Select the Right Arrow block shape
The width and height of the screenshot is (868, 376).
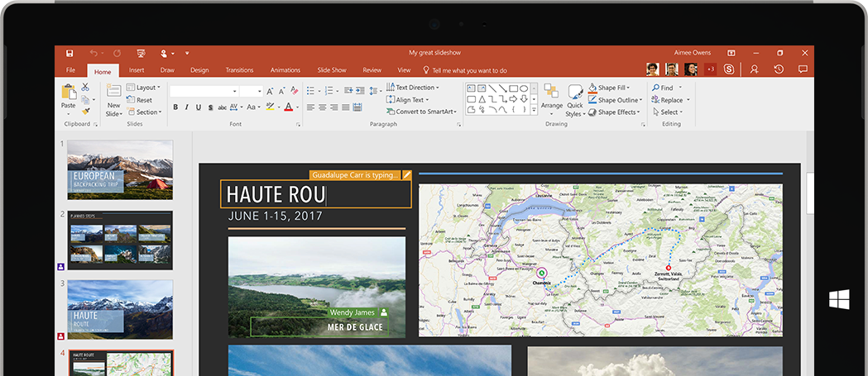point(513,99)
